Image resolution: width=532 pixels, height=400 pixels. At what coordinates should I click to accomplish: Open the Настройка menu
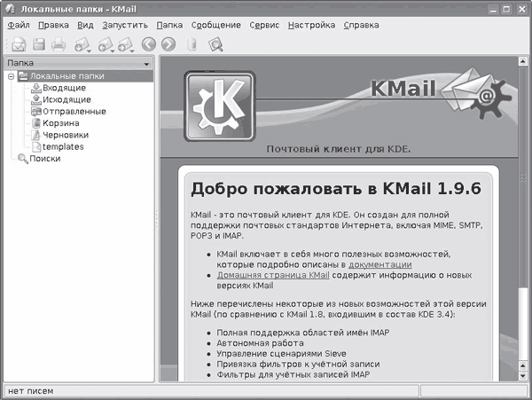pyautogui.click(x=311, y=25)
